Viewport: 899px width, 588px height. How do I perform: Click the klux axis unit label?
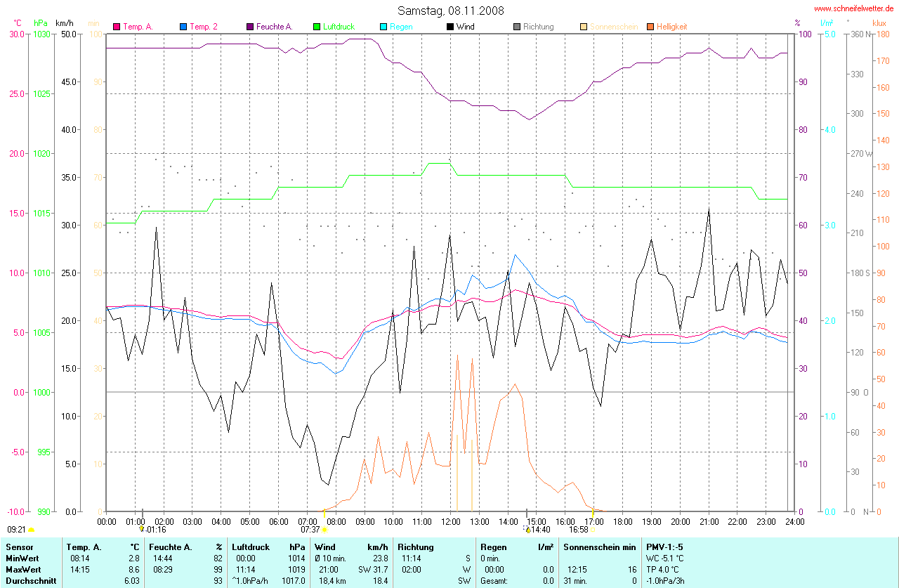(879, 23)
